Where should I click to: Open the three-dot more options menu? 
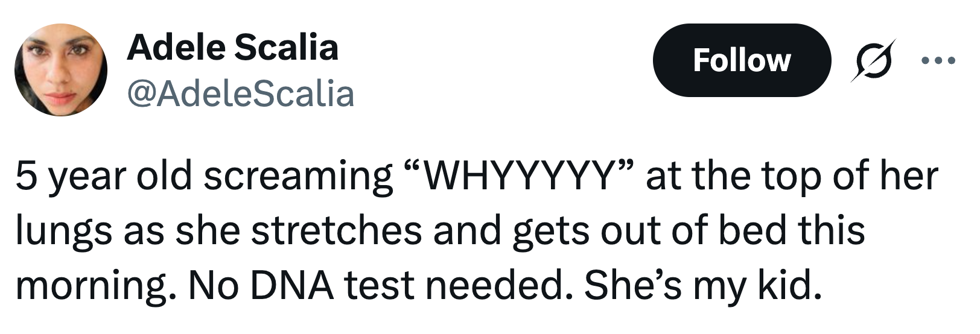938,60
